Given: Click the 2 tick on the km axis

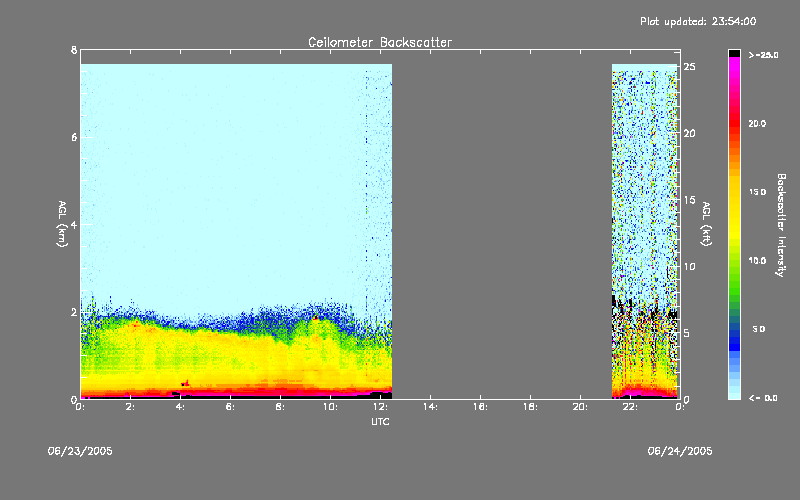Looking at the screenshot, I should click(x=74, y=312).
